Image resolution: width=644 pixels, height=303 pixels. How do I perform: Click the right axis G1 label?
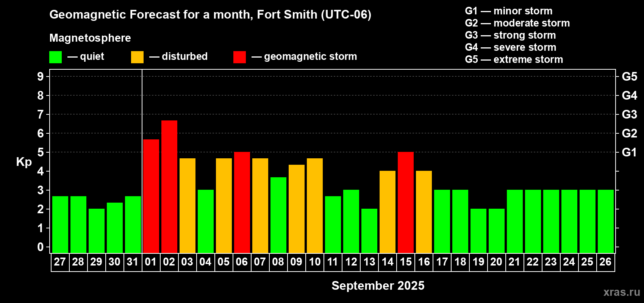[x=629, y=152]
